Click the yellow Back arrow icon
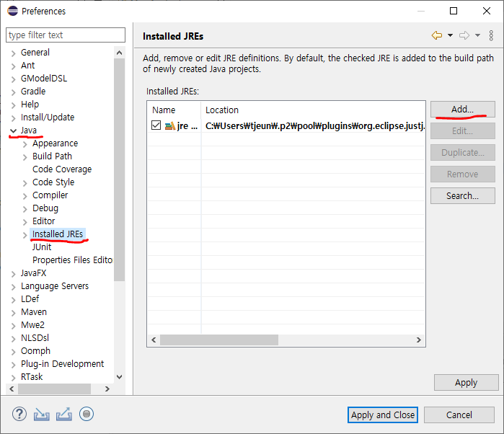504x434 pixels. [x=436, y=35]
